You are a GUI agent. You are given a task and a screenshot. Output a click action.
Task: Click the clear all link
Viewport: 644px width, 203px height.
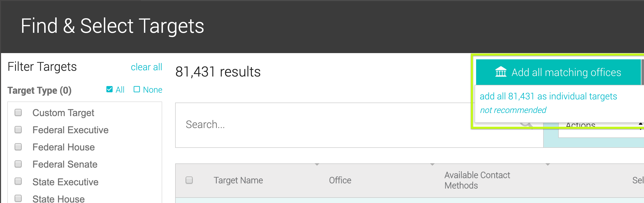(146, 67)
